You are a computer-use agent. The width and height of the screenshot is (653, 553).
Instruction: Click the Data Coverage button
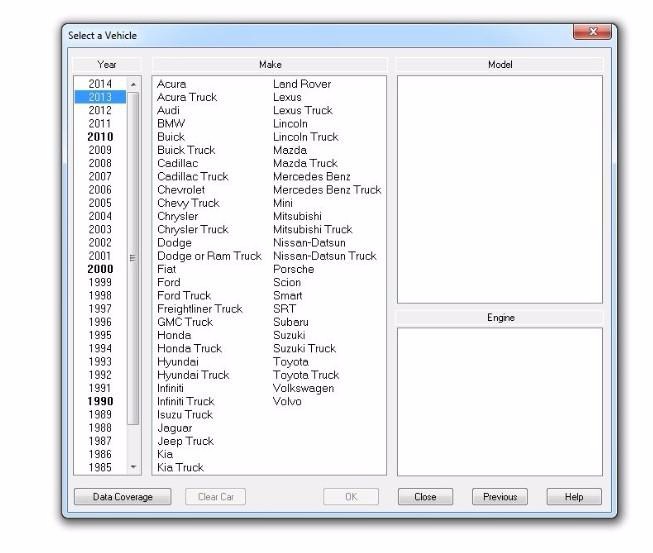[x=123, y=497]
